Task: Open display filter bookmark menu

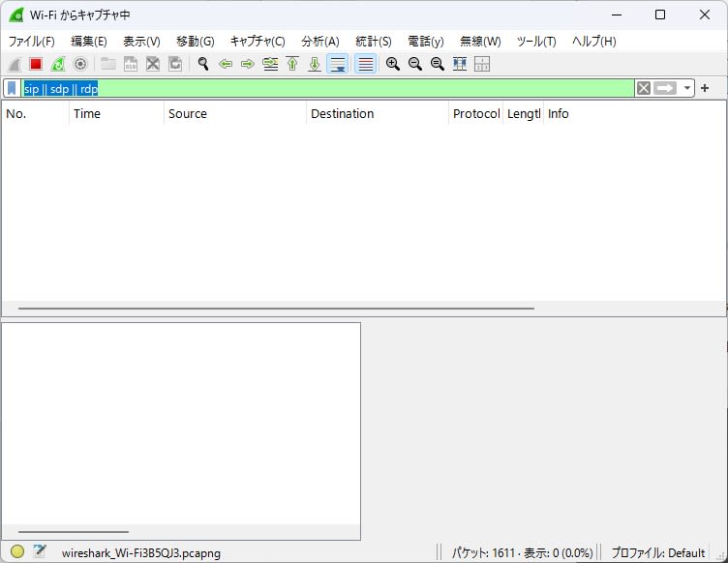Action: point(12,88)
